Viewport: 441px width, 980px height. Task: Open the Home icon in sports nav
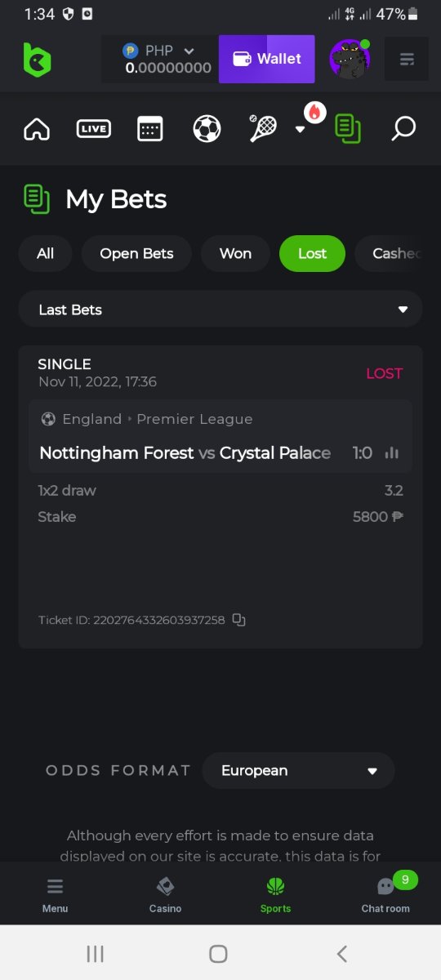click(x=37, y=129)
